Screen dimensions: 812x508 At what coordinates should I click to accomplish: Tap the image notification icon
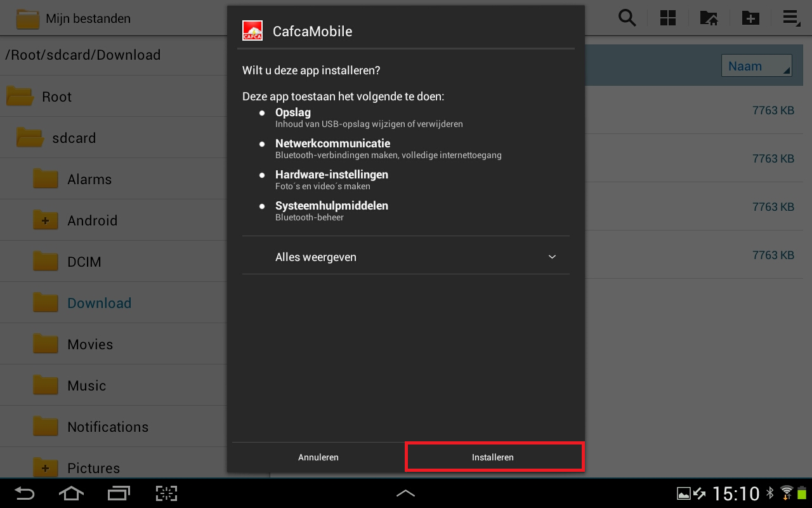(684, 493)
